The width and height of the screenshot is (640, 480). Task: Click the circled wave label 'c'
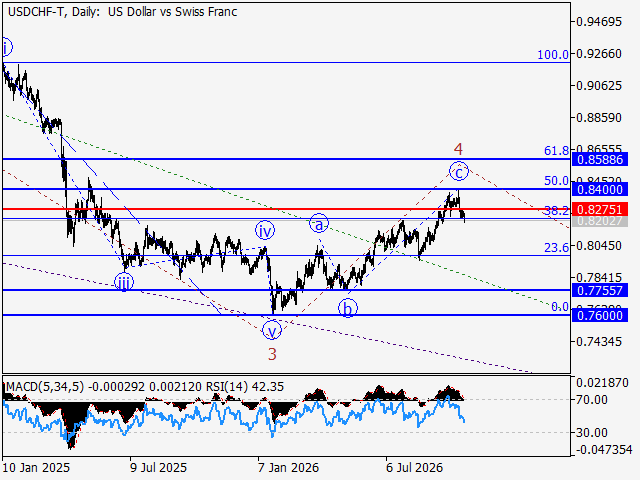pos(459,171)
